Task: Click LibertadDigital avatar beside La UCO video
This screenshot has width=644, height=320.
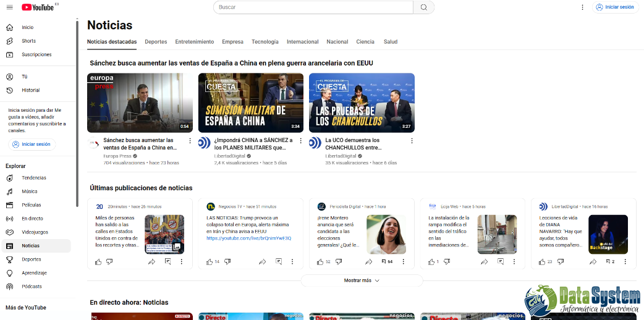Action: [x=315, y=143]
